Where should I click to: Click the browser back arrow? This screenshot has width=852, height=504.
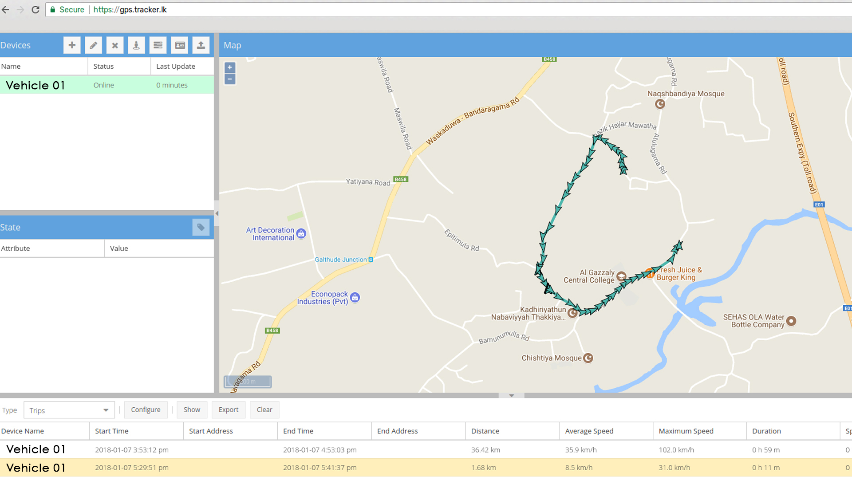6,9
